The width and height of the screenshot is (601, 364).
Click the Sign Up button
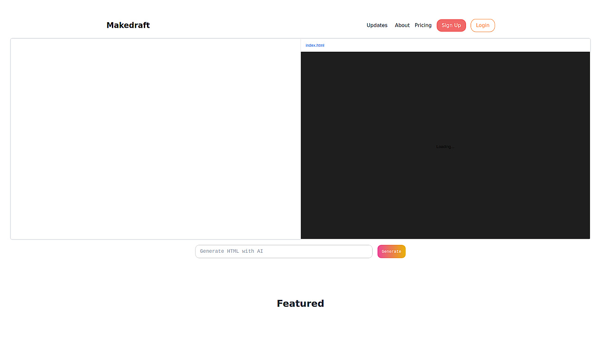click(451, 25)
